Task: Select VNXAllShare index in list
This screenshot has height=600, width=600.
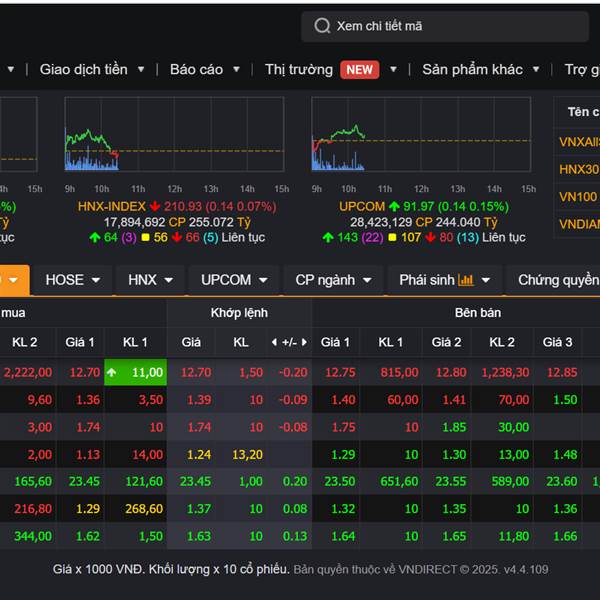Action: pyautogui.click(x=578, y=141)
